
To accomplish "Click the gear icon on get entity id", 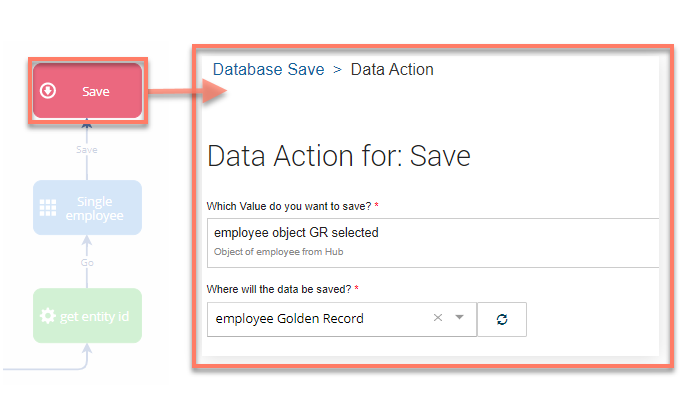I will pyautogui.click(x=47, y=316).
